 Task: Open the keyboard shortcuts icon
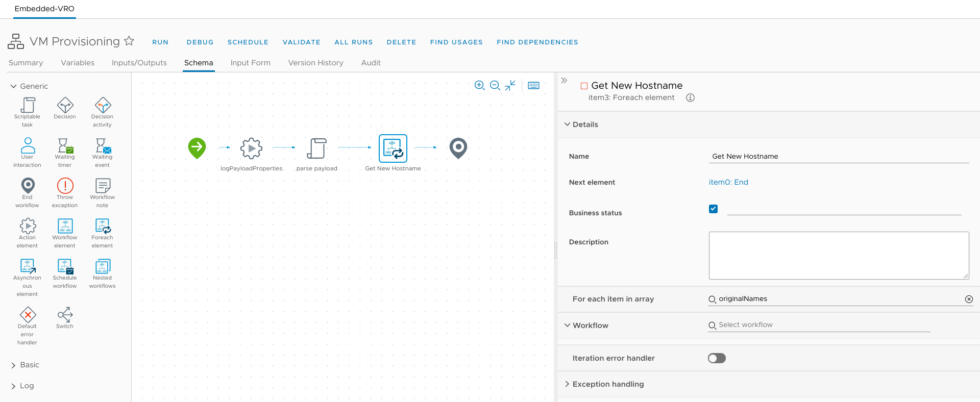(x=534, y=86)
